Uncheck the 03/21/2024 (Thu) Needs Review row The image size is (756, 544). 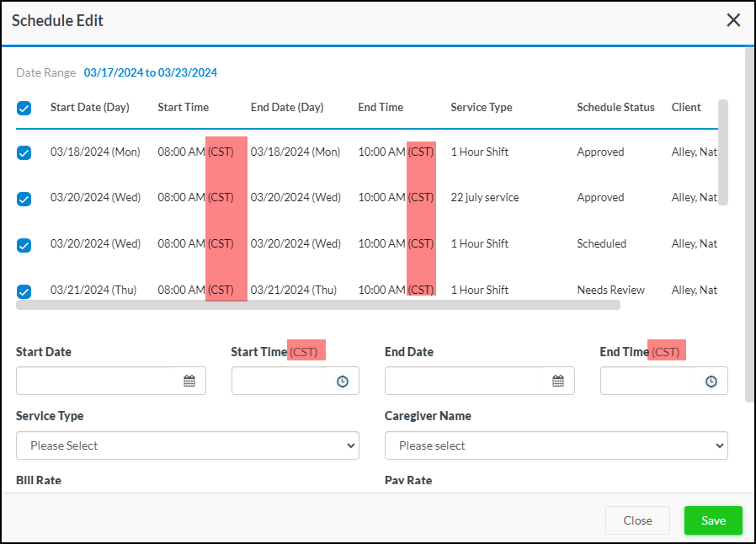[x=24, y=291]
